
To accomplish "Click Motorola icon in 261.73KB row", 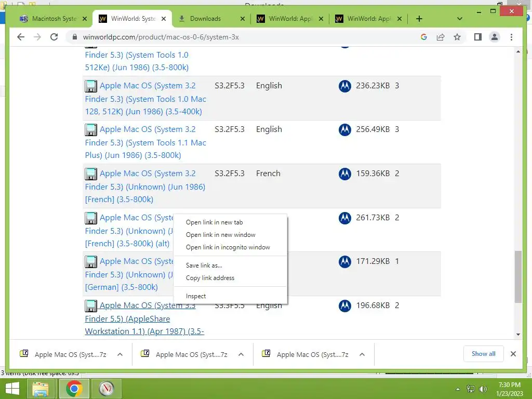I will pos(345,218).
